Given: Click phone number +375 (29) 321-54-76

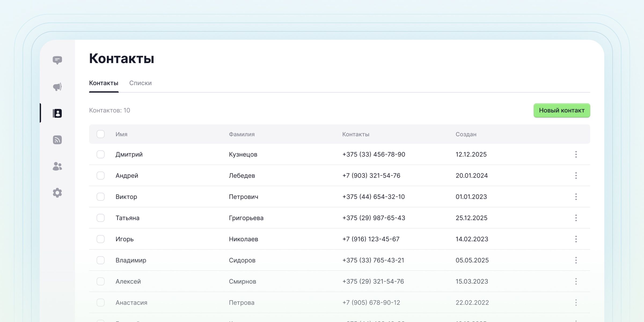Looking at the screenshot, I should (x=373, y=281).
